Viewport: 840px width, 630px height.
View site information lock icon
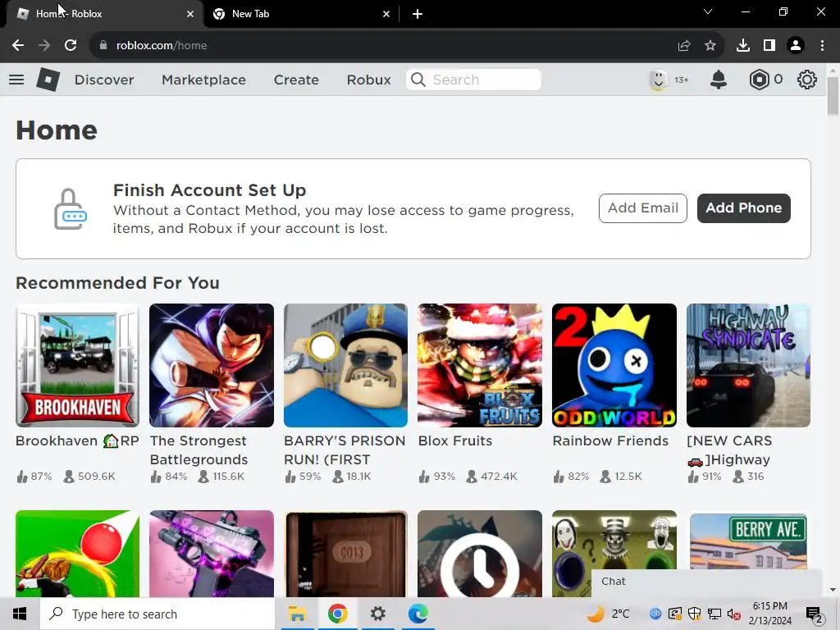point(103,46)
